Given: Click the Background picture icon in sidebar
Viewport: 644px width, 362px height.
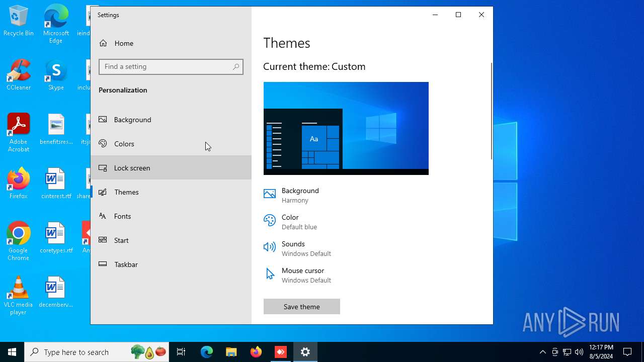Looking at the screenshot, I should (x=103, y=120).
